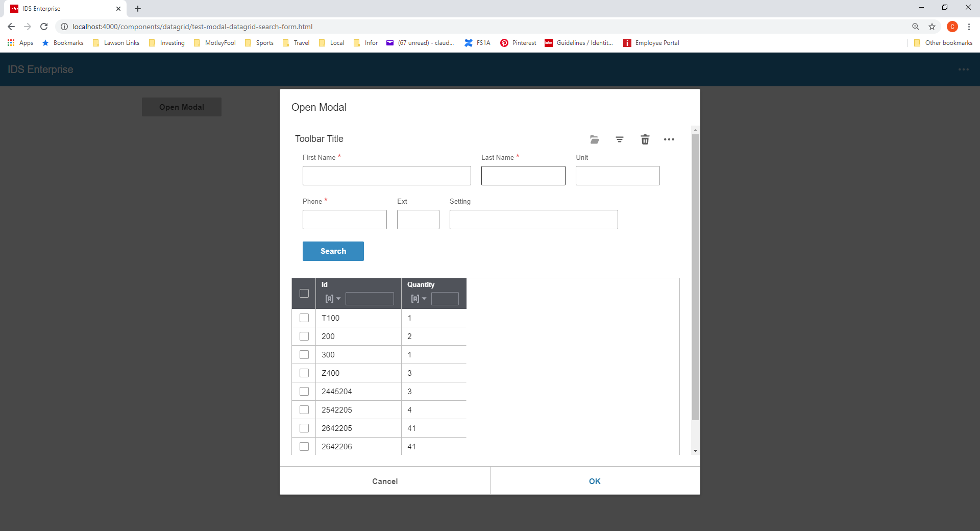Open the Chrome three-dot menu
This screenshot has width=980, height=531.
(x=969, y=27)
